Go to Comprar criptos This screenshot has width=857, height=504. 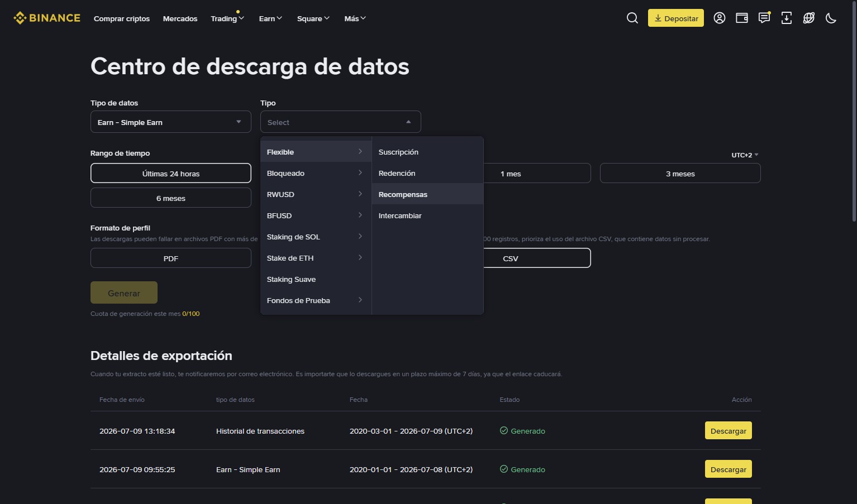pos(122,18)
